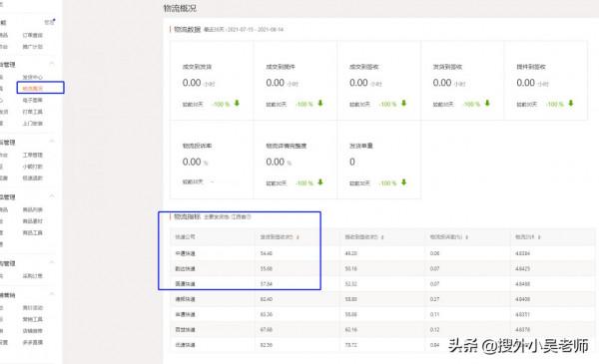Open 店铺装修 in the sidebar

point(33,331)
